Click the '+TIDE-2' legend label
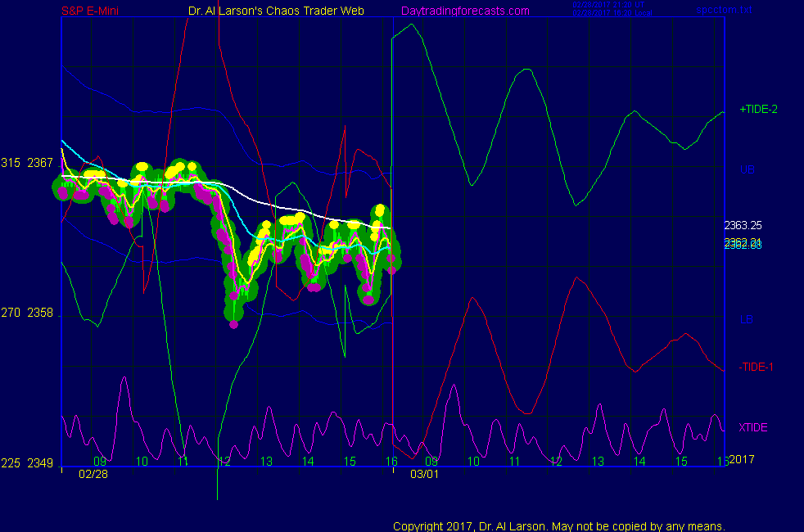804x532 pixels. click(758, 109)
